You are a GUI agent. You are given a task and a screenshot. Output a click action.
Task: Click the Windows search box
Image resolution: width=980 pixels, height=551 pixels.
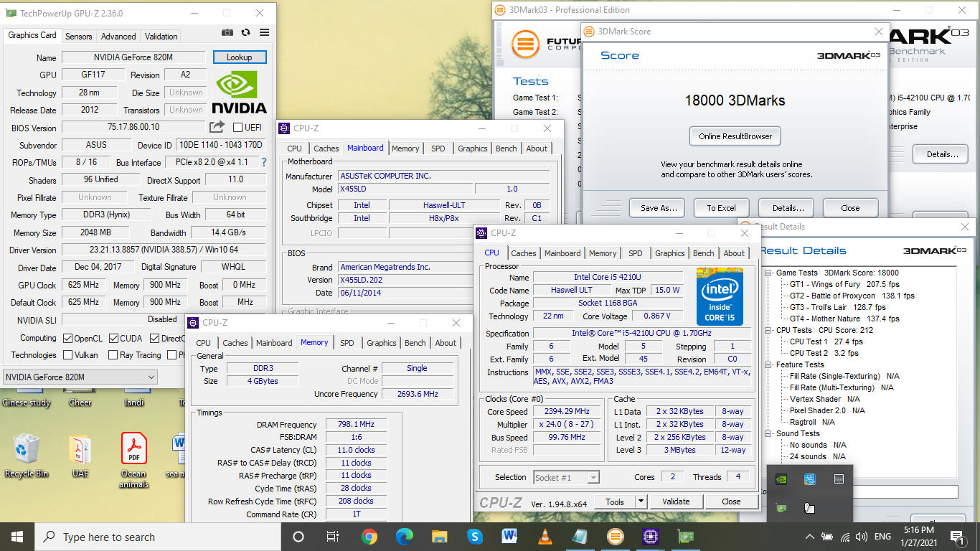click(x=157, y=537)
